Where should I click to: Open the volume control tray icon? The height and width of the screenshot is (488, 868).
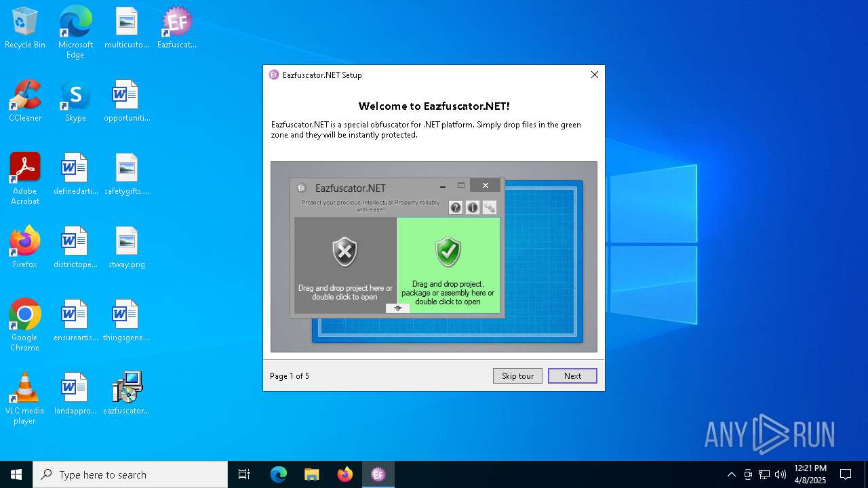[781, 474]
